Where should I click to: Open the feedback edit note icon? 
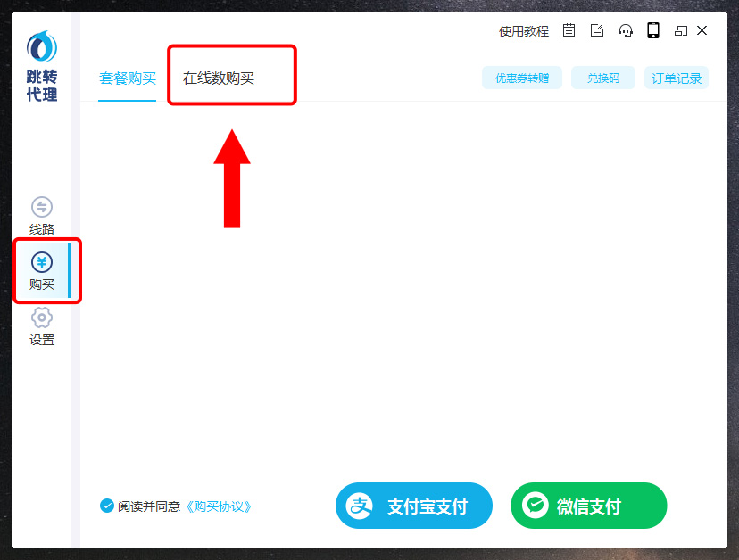coord(597,30)
